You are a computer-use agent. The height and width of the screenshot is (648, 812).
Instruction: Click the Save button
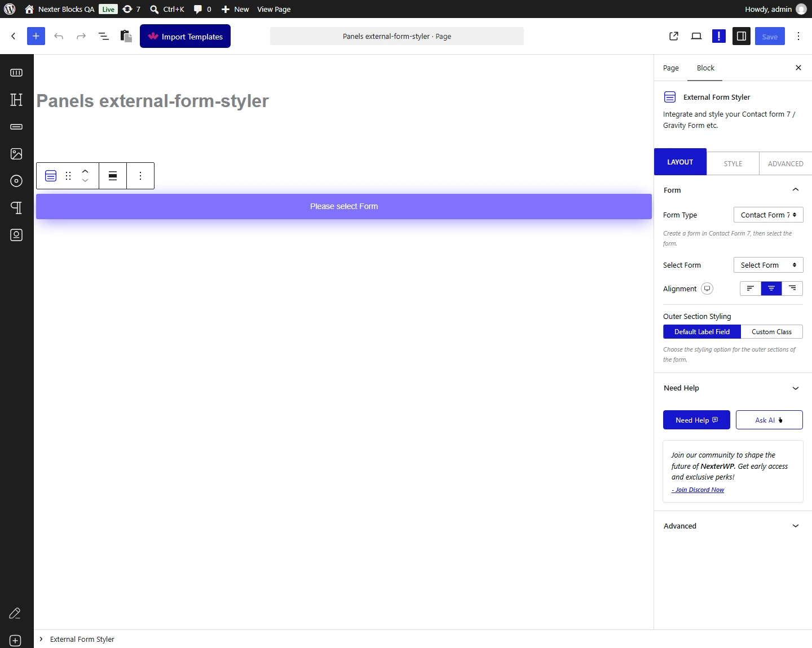pos(770,36)
